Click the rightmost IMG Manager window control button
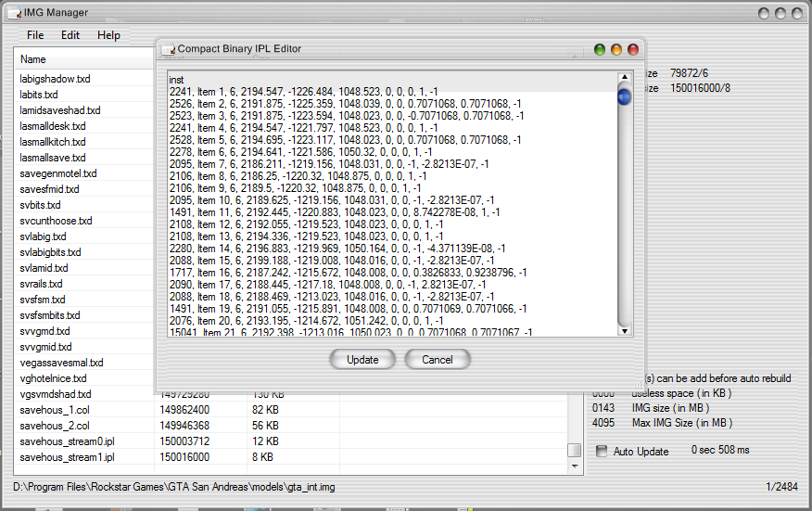This screenshot has height=511, width=812. tap(798, 13)
